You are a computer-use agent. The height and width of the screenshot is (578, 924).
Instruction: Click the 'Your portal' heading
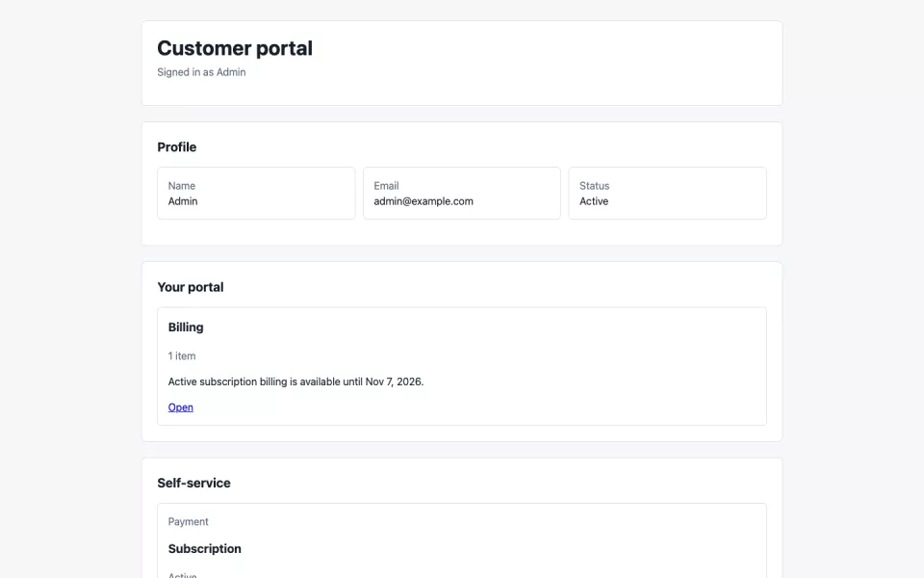191,287
